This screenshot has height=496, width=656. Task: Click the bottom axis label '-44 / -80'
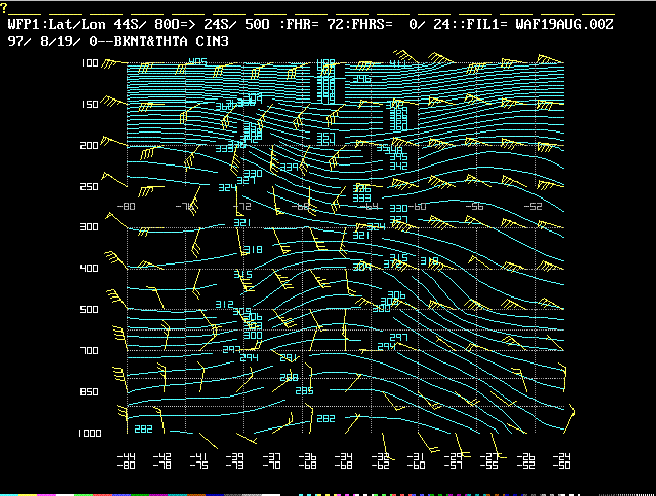pyautogui.click(x=126, y=461)
